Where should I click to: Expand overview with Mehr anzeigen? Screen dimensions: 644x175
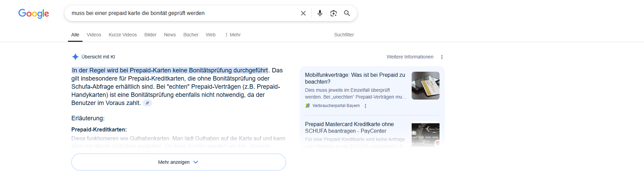coord(178,162)
